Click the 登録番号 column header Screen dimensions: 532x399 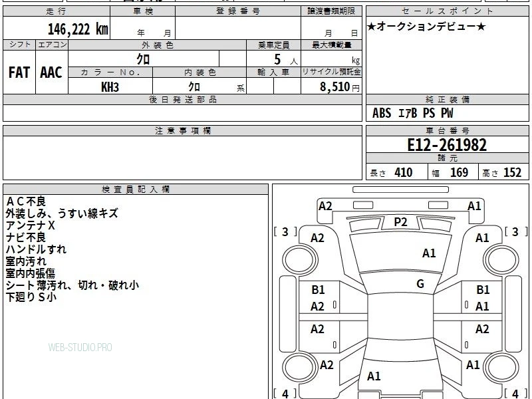tap(238, 11)
